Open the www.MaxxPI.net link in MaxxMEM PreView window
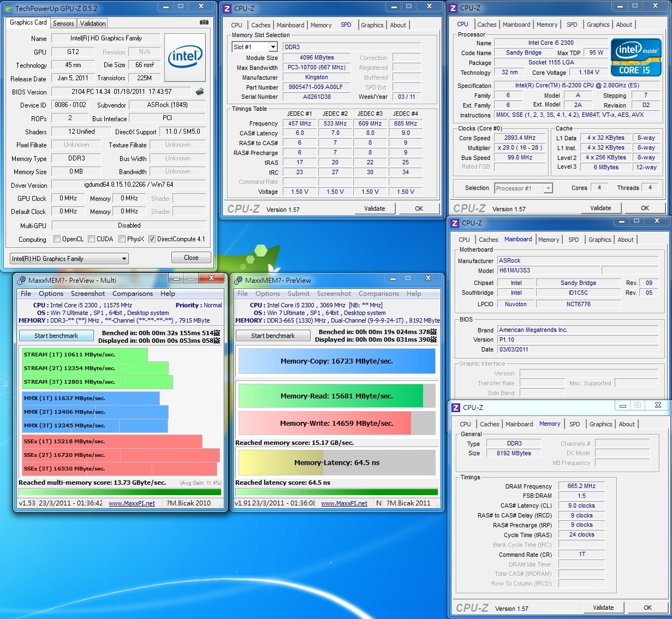Viewport: 672px width, 619px height. (x=344, y=503)
